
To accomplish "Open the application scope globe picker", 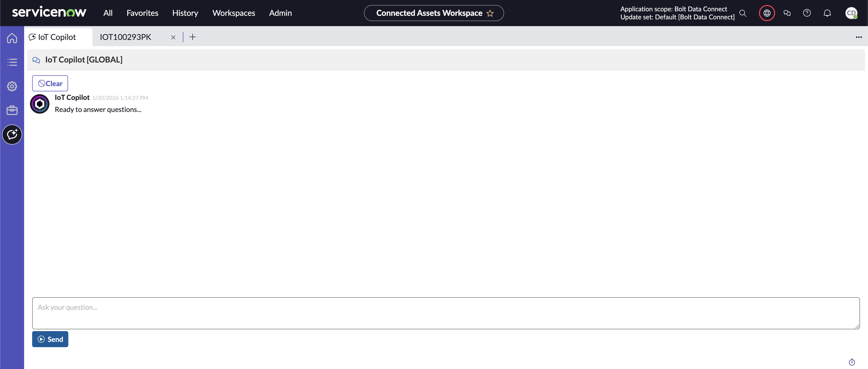I will pyautogui.click(x=767, y=13).
